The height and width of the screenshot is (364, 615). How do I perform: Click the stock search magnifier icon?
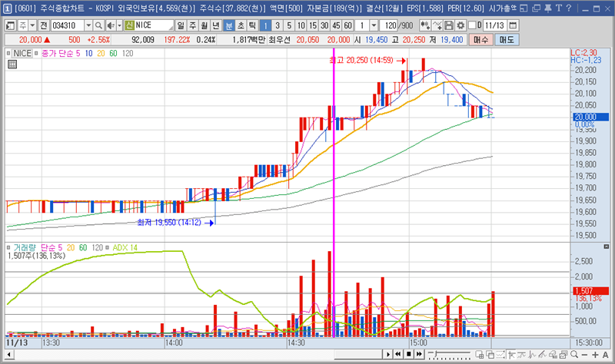(99, 25)
